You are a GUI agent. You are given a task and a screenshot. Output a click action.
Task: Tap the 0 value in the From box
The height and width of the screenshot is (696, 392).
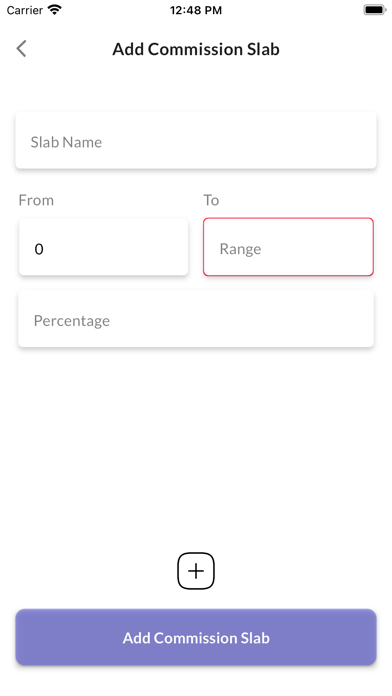39,249
